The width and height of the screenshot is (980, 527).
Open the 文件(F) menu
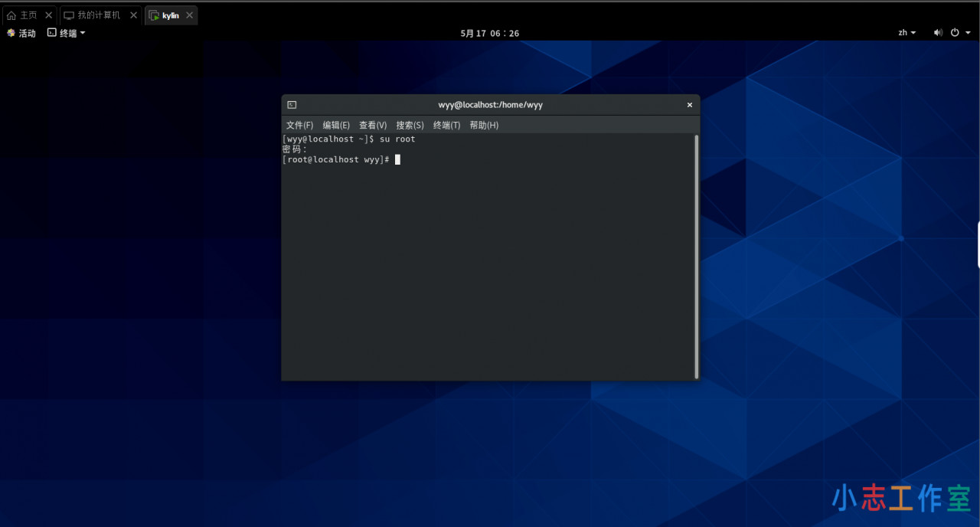299,125
